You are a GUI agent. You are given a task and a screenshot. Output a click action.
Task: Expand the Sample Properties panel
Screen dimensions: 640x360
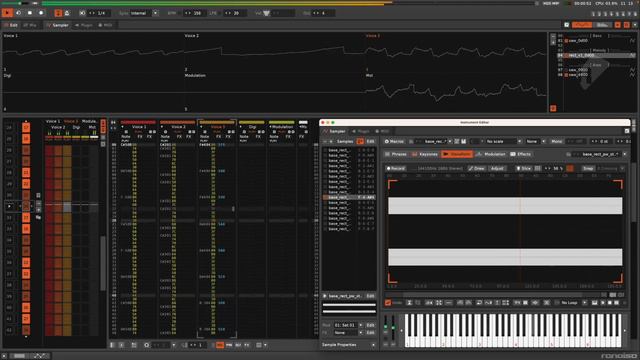(373, 345)
